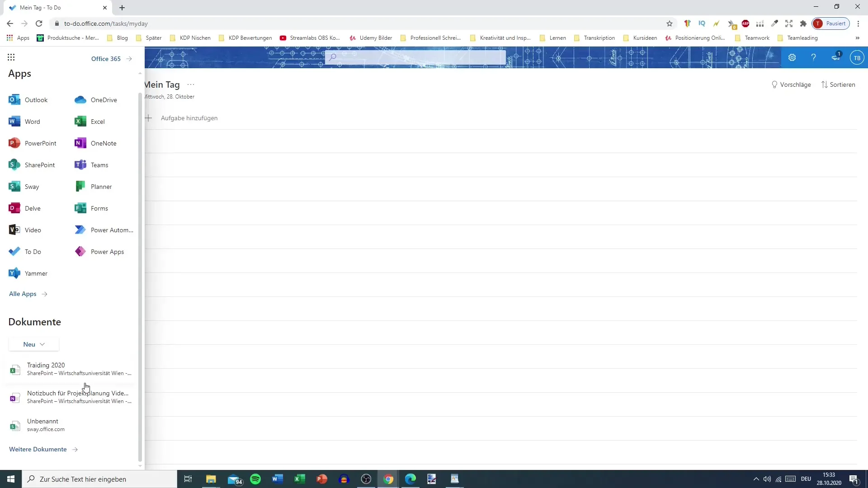Click the To Do search box
Screen dimensions: 868x488
[415, 57]
